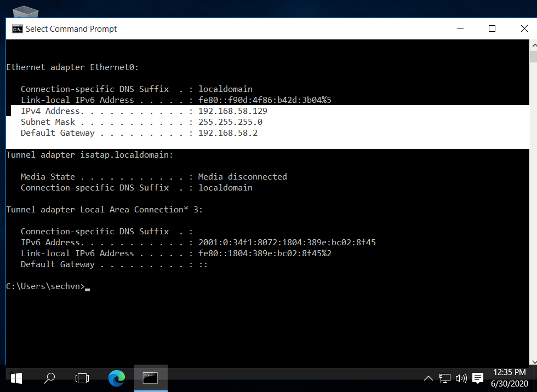Click the C:\Users\sechvn> prompt
Image resolution: width=537 pixels, height=392 pixels.
[45, 286]
